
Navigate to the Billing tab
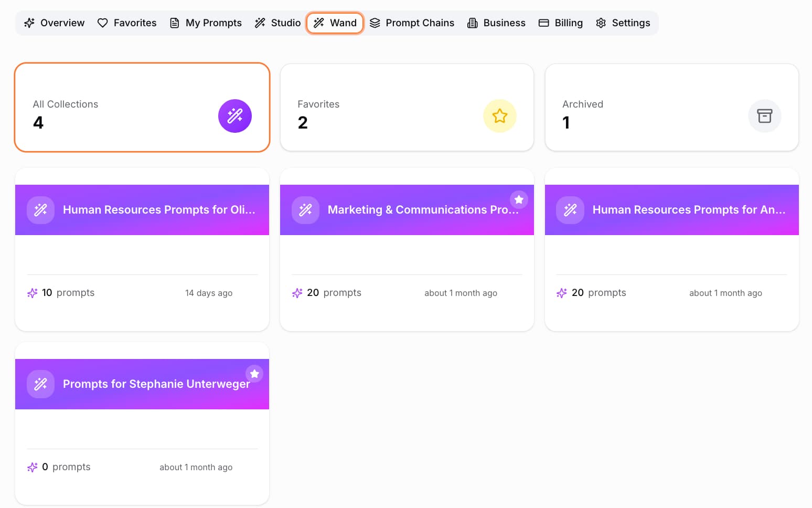[x=561, y=23]
